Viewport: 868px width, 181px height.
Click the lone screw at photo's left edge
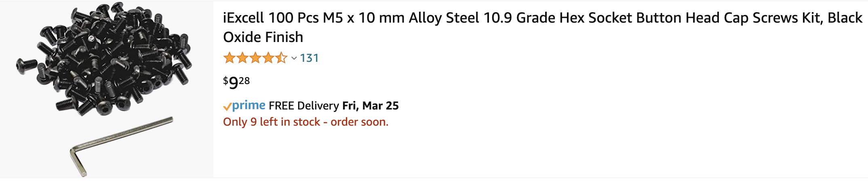[26, 65]
